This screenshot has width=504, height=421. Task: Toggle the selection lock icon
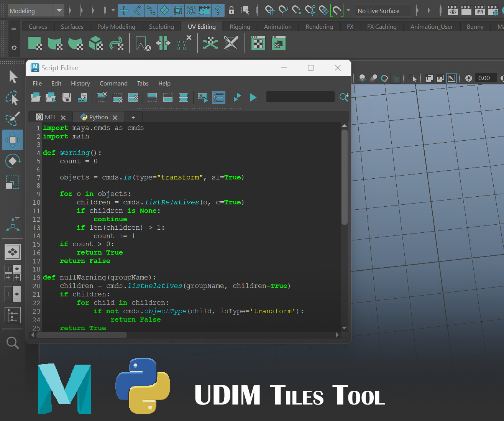coord(231,10)
